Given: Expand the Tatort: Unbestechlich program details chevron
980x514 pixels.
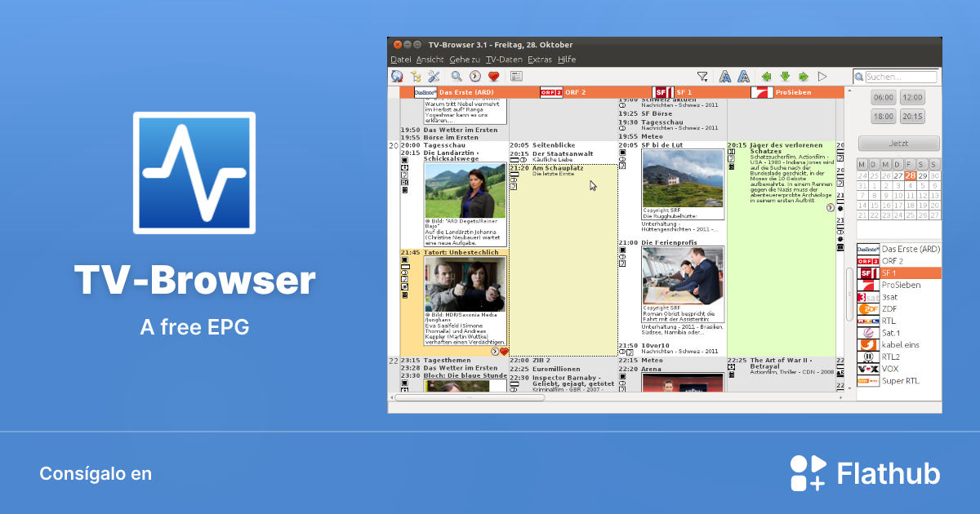Looking at the screenshot, I should tap(495, 351).
